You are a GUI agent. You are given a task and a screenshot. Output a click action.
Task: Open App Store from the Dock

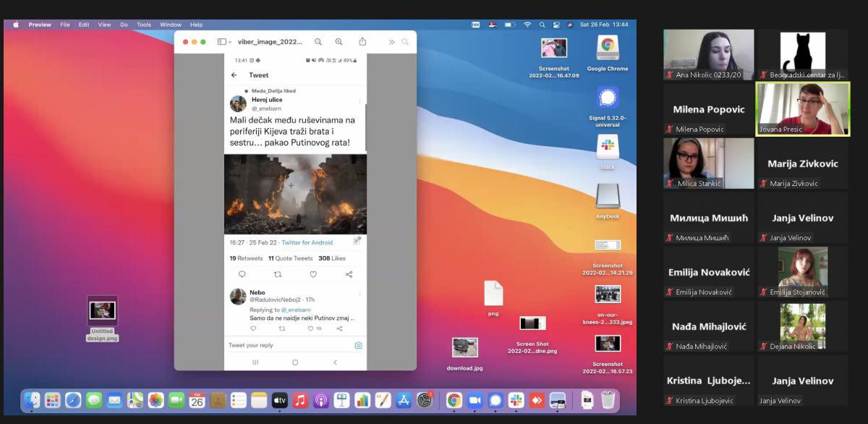(x=404, y=400)
